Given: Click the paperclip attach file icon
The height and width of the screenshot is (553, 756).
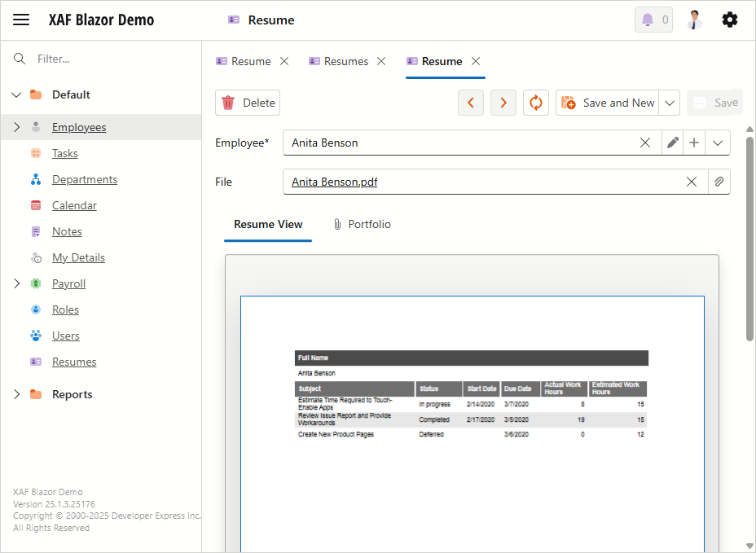Looking at the screenshot, I should pyautogui.click(x=719, y=182).
